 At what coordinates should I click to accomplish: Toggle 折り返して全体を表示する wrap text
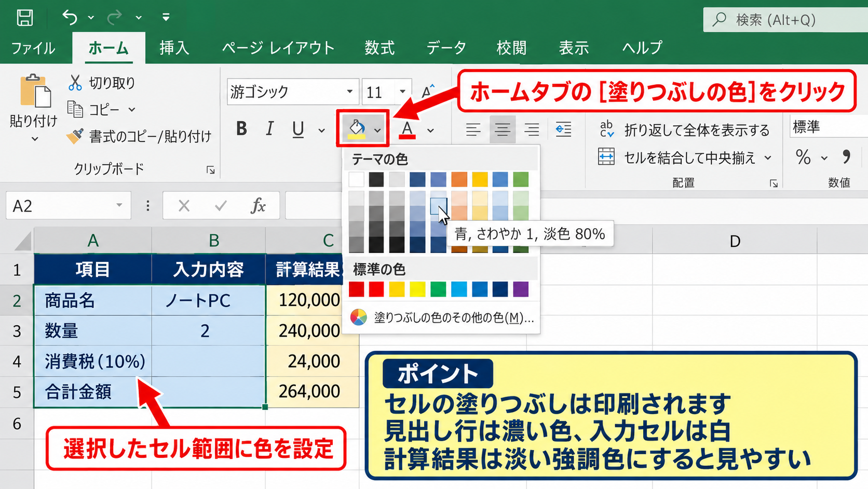[x=684, y=130]
